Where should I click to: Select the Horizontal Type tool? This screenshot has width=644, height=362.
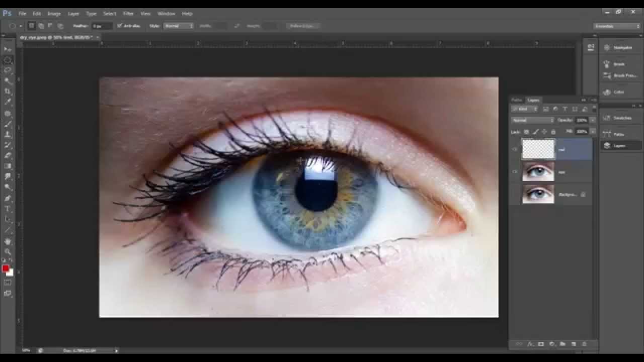[8, 209]
